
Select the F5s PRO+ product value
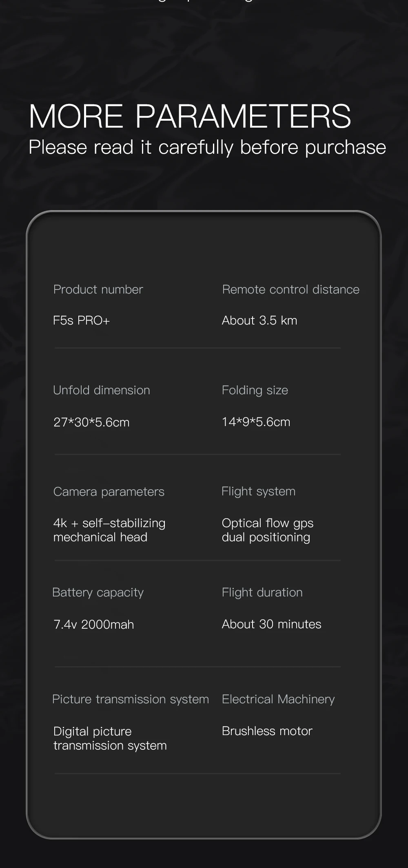click(x=82, y=320)
